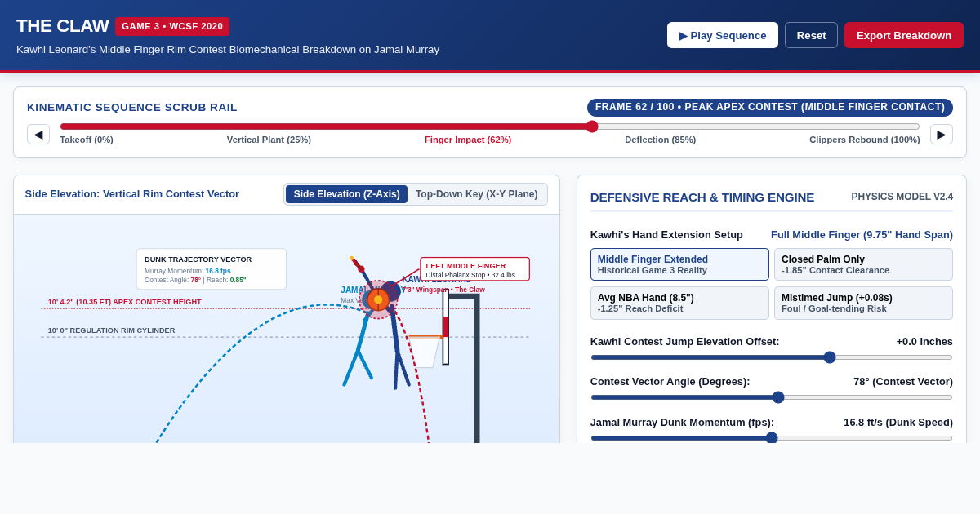The width and height of the screenshot is (980, 514).
Task: Click the finger contact point on diagram
Action: (378, 299)
